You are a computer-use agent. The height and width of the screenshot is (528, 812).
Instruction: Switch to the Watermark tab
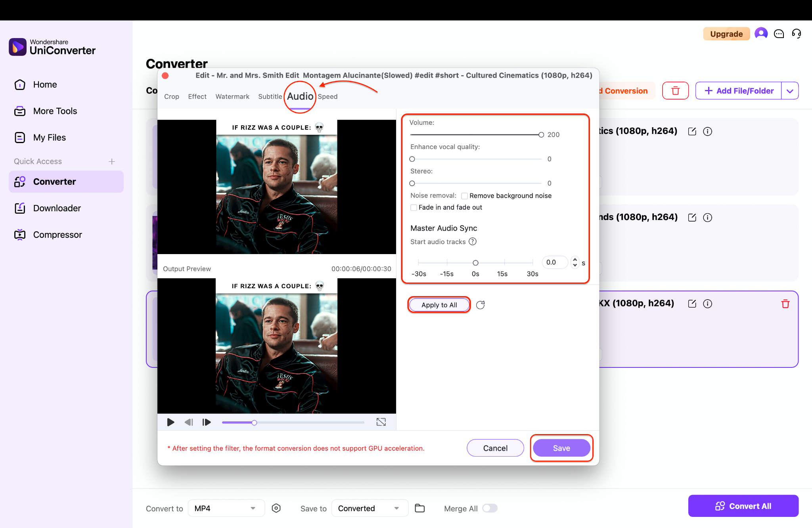[x=232, y=96]
